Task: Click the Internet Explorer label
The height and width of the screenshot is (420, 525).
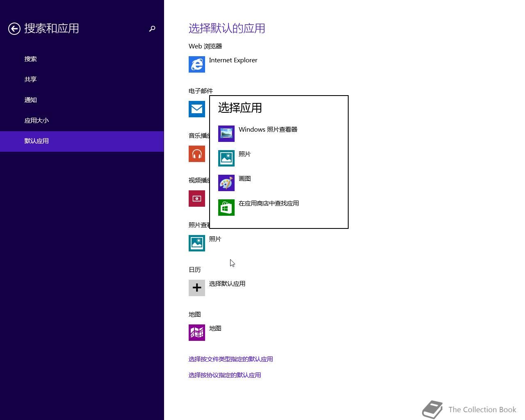Action: (233, 60)
